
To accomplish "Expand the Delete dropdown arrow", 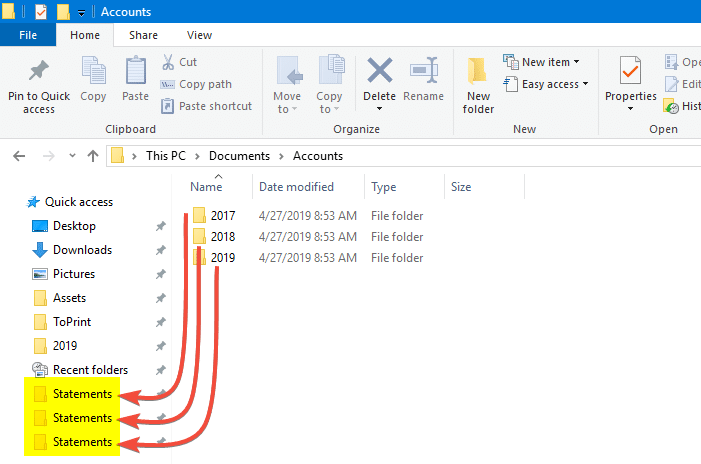I will tap(380, 109).
